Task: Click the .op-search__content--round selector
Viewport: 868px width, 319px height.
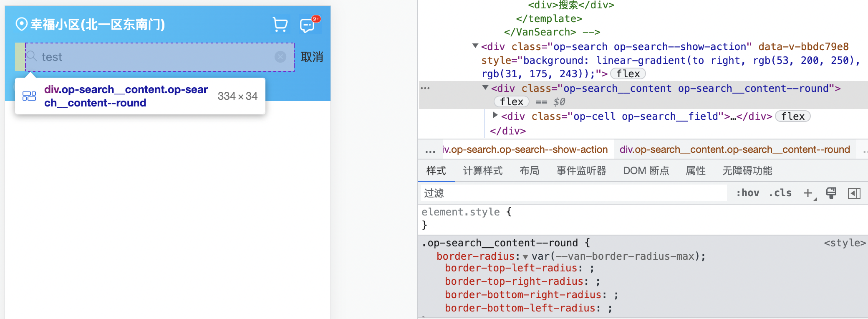Action: coord(500,243)
